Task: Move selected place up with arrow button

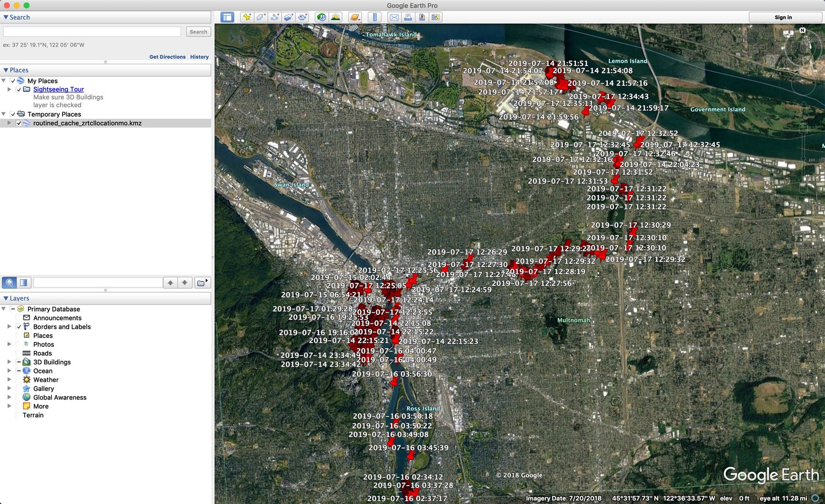Action: click(x=170, y=283)
